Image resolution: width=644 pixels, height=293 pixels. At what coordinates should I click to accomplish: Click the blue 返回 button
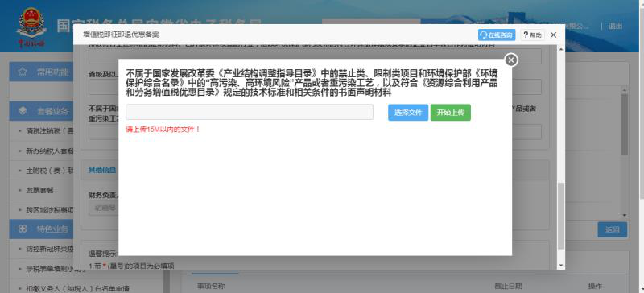[612, 229]
